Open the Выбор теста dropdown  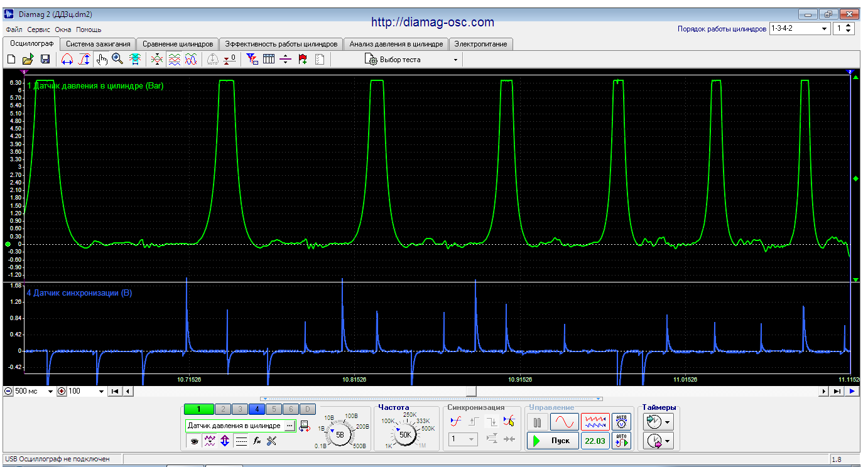click(x=412, y=60)
